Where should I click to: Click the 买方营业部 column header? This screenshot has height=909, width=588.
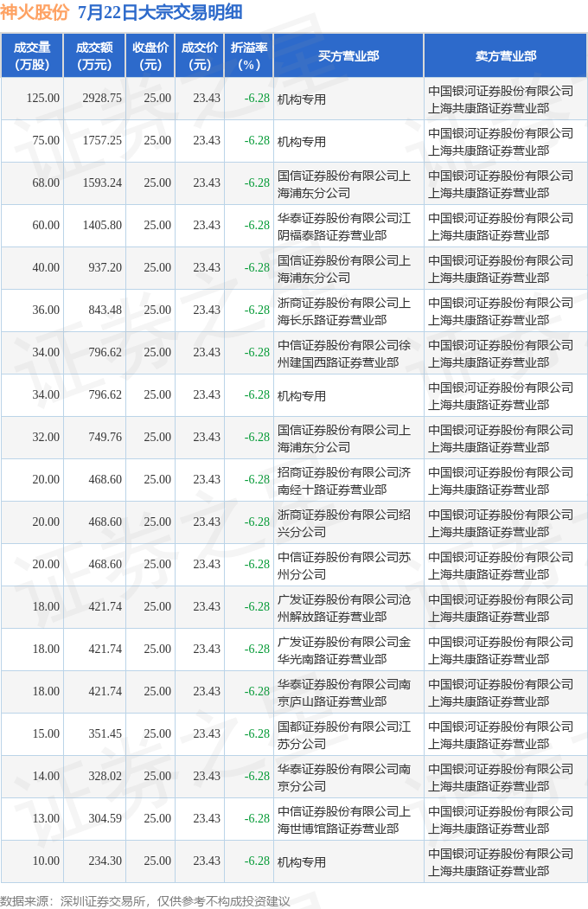point(348,55)
